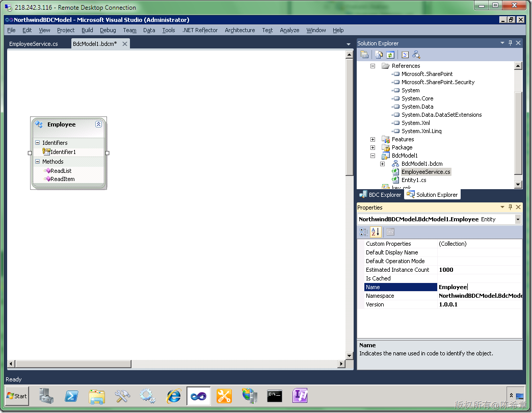This screenshot has height=413, width=532.
Task: Close the Properties panel
Action: point(518,207)
